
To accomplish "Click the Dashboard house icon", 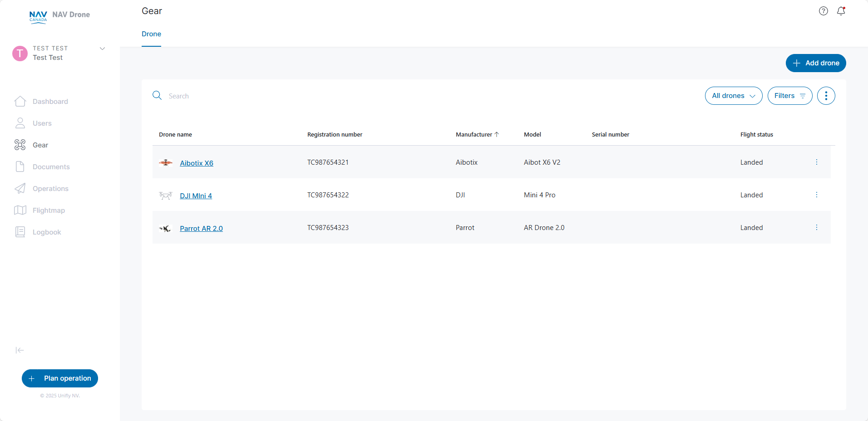I will pyautogui.click(x=20, y=101).
